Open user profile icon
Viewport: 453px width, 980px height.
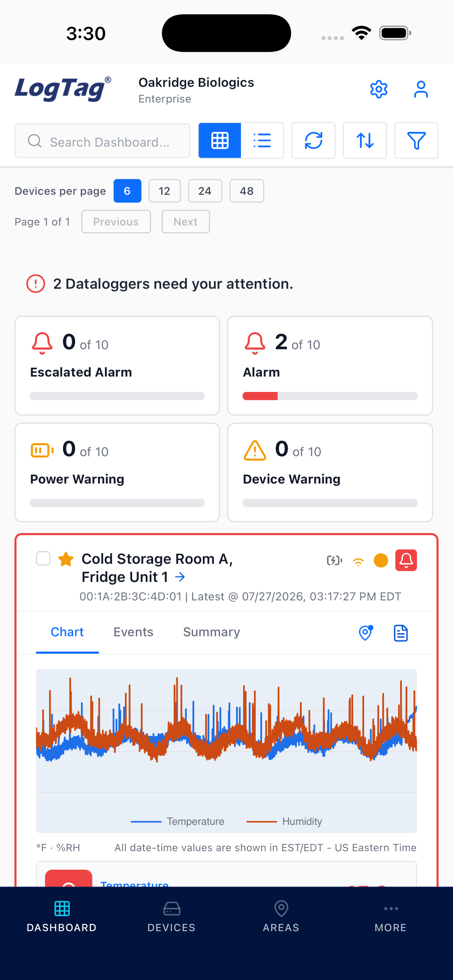pyautogui.click(x=421, y=89)
